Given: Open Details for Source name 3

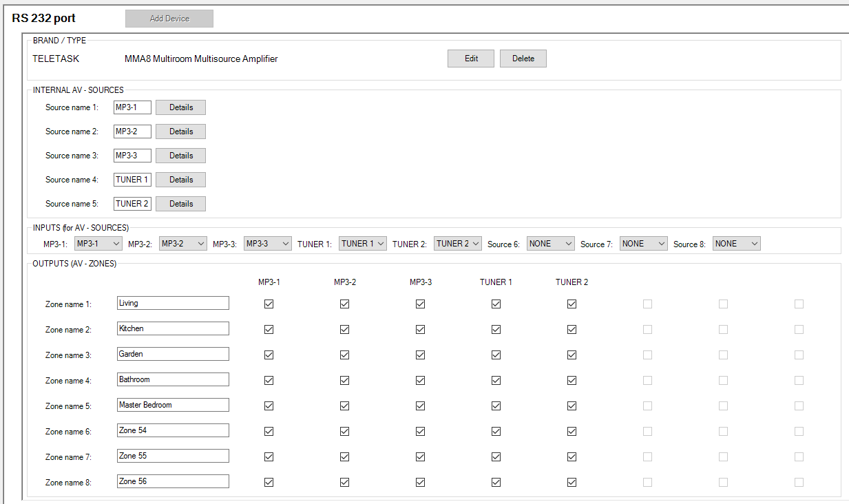Looking at the screenshot, I should coord(180,156).
